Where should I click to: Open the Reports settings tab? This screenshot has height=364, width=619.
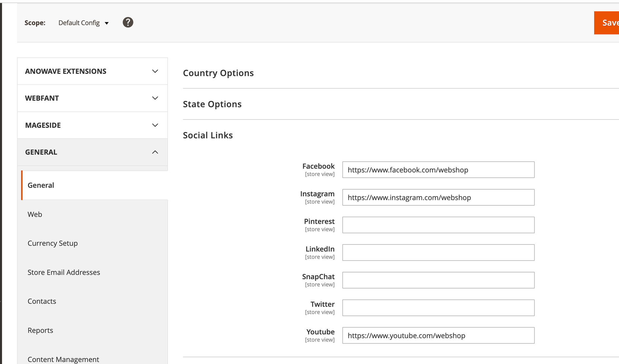point(40,330)
